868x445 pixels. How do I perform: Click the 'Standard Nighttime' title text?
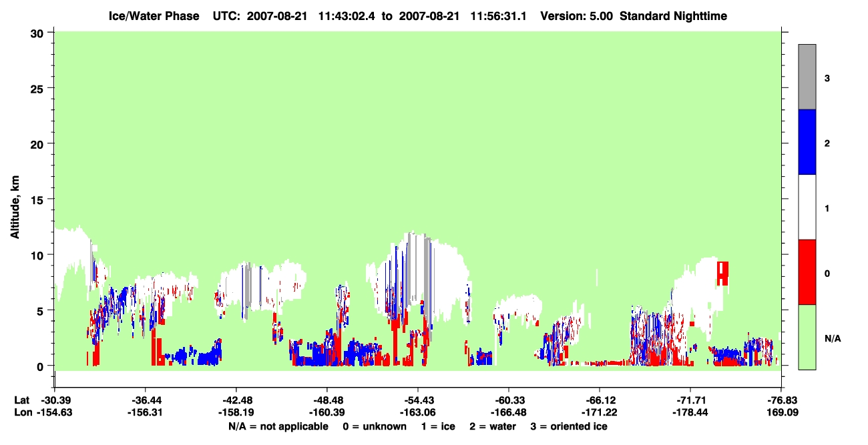tap(673, 15)
